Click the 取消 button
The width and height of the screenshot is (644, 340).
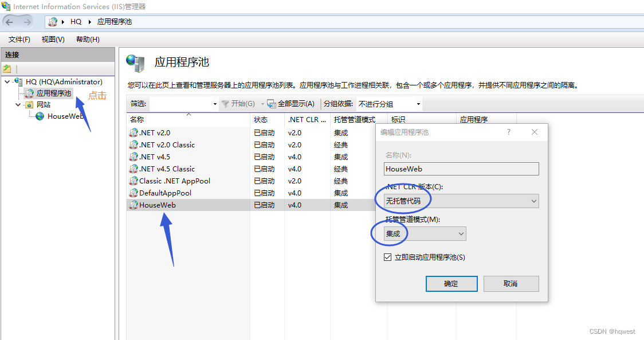coord(511,284)
